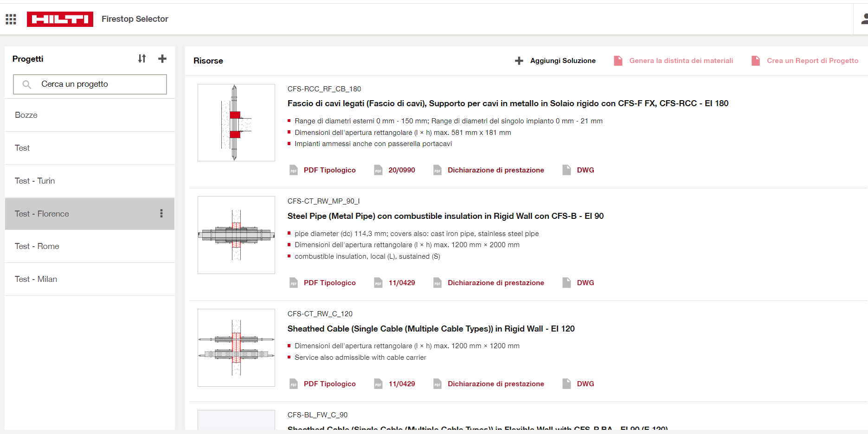Click the CFS-CT_RW_MP_90_I drawing thumbnail
Image resolution: width=868 pixels, height=434 pixels.
click(236, 235)
